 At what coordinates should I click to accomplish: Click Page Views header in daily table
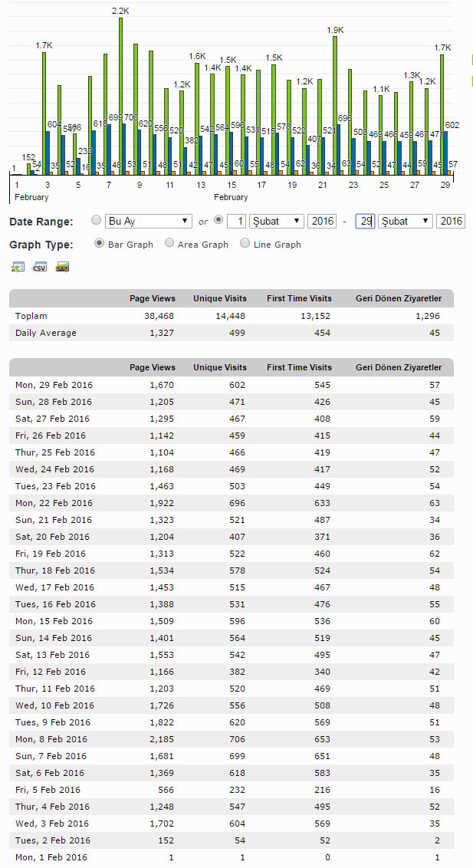[x=153, y=367]
